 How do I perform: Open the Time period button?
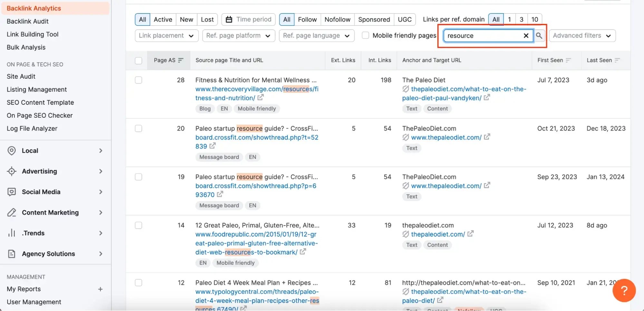click(248, 19)
